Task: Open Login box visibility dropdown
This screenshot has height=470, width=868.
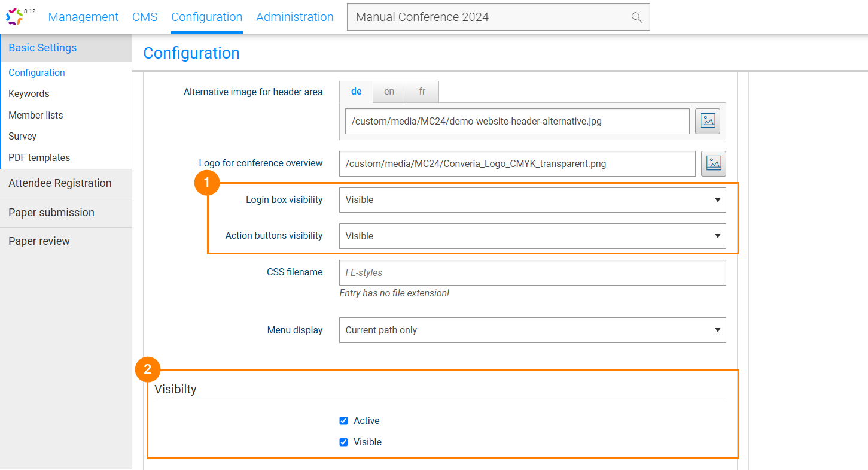Action: (532, 200)
